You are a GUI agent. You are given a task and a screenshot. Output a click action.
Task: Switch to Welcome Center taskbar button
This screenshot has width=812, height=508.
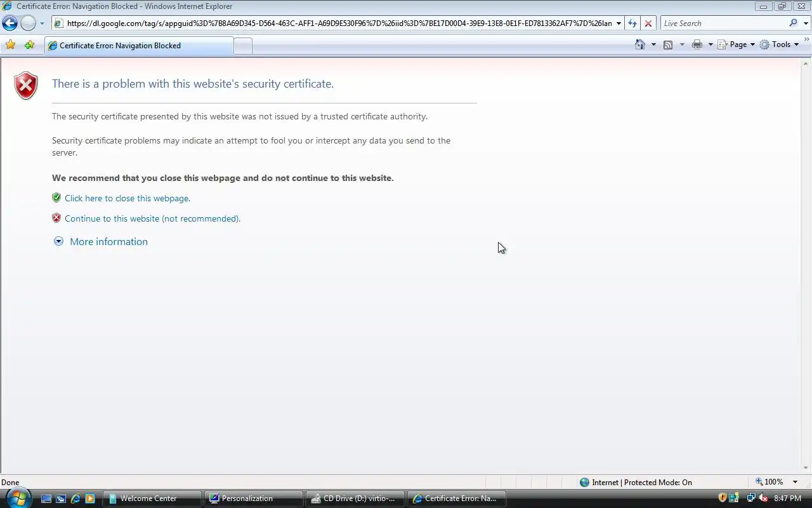(153, 498)
